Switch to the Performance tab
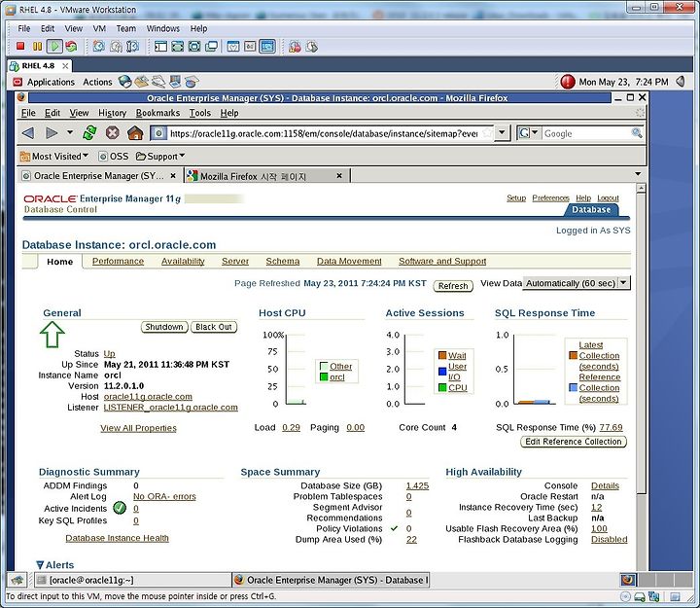The width and height of the screenshot is (700, 608). point(118,262)
